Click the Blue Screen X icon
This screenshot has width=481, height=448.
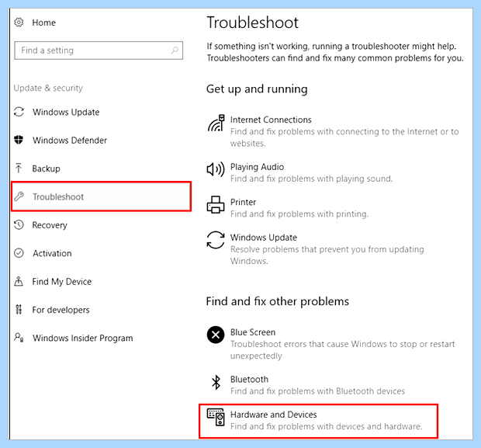pos(216,335)
